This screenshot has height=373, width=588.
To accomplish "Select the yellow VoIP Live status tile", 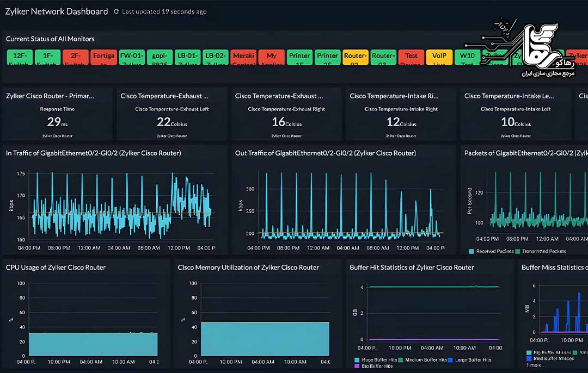I will coord(439,57).
